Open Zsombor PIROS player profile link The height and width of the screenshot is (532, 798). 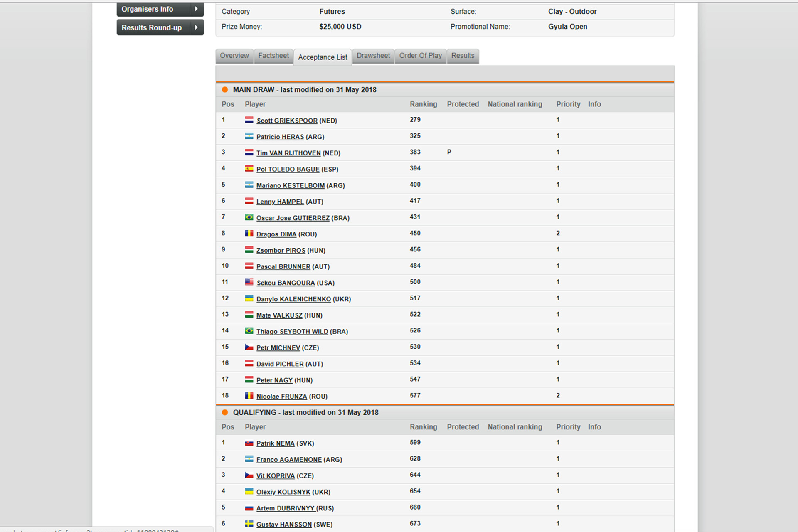point(281,250)
